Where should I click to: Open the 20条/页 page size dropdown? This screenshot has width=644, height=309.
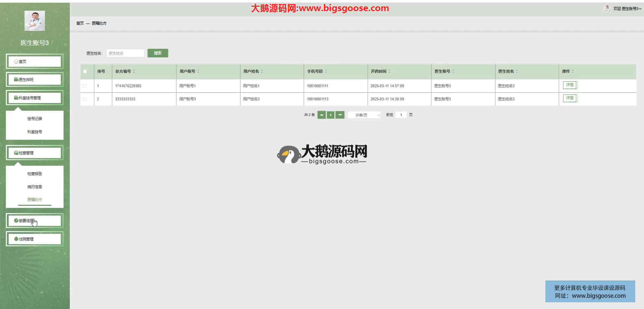click(x=364, y=115)
